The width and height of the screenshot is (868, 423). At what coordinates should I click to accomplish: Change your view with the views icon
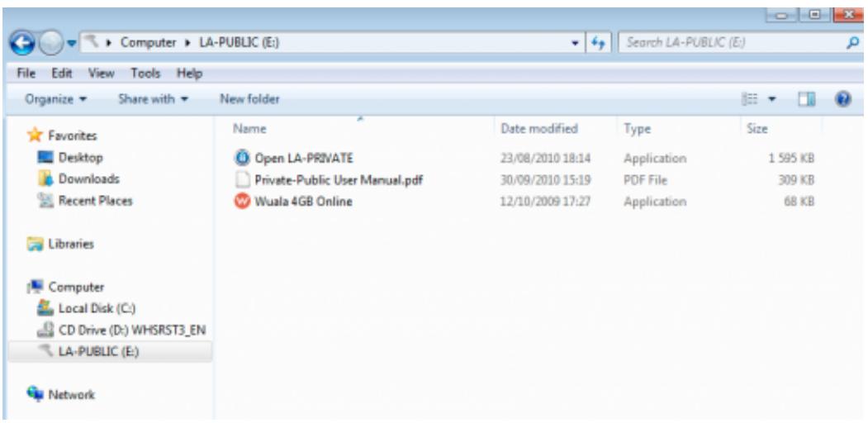click(x=750, y=99)
